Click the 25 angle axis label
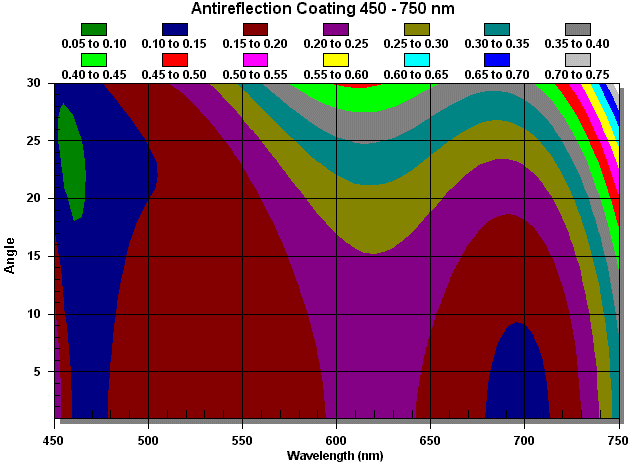This screenshot has width=644, height=464. pos(34,141)
